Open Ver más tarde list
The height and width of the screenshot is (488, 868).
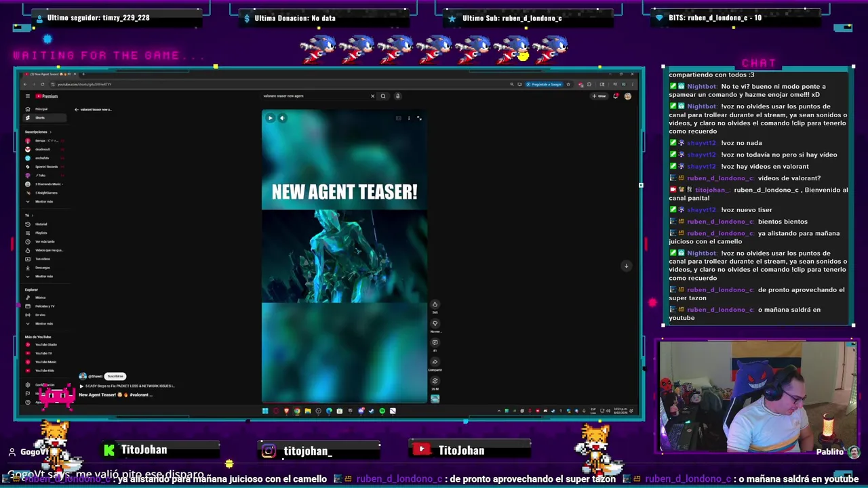pyautogui.click(x=44, y=241)
